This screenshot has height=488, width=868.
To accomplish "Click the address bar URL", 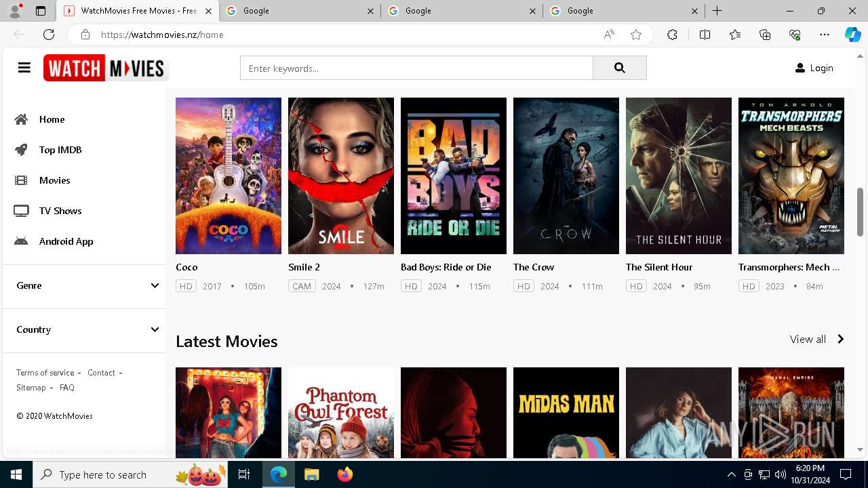I will 162,35.
